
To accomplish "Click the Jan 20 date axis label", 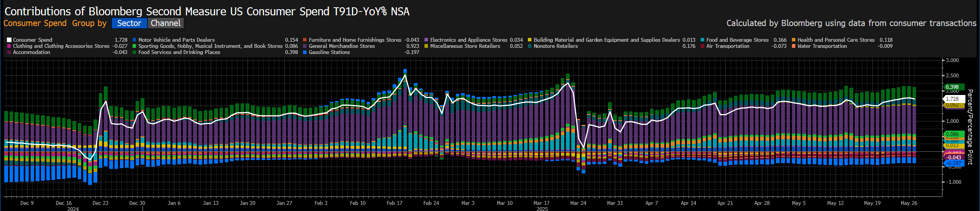I will (x=247, y=203).
